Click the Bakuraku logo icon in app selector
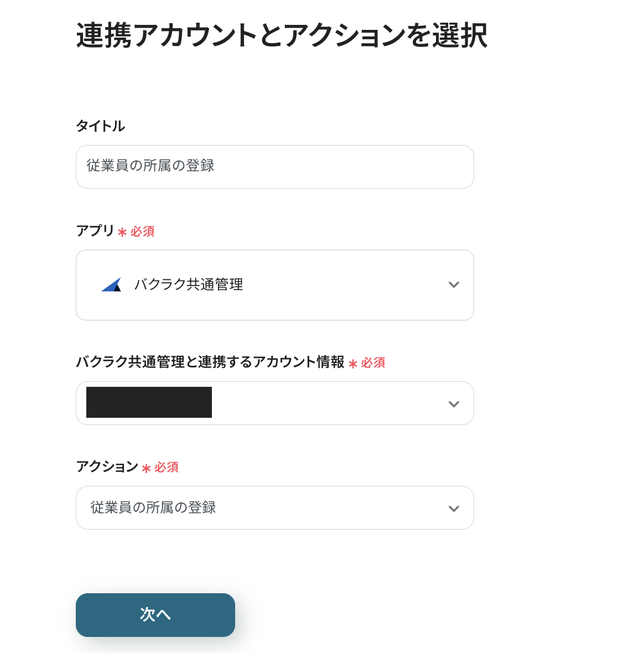 point(111,284)
